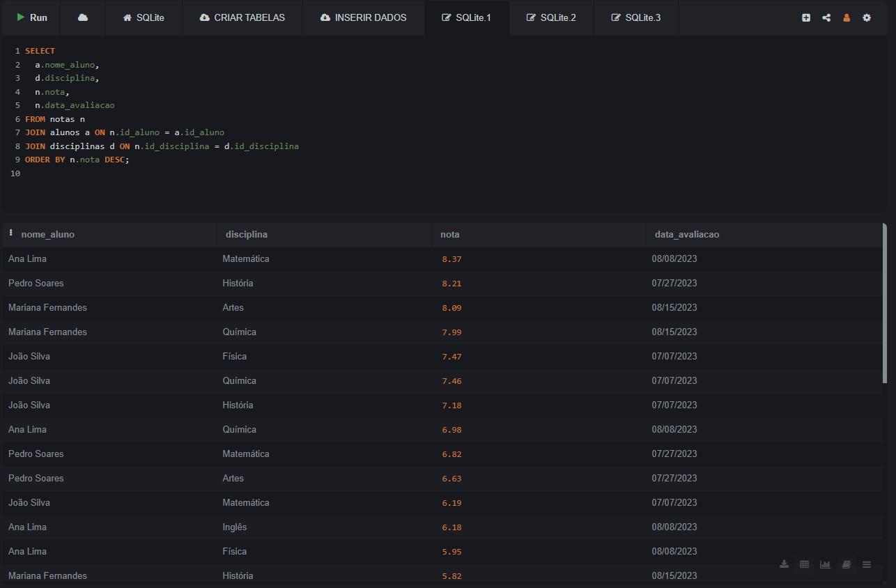Image resolution: width=896 pixels, height=588 pixels.
Task: Click date 07/27/2023 in the 8.21 row
Action: [x=674, y=283]
